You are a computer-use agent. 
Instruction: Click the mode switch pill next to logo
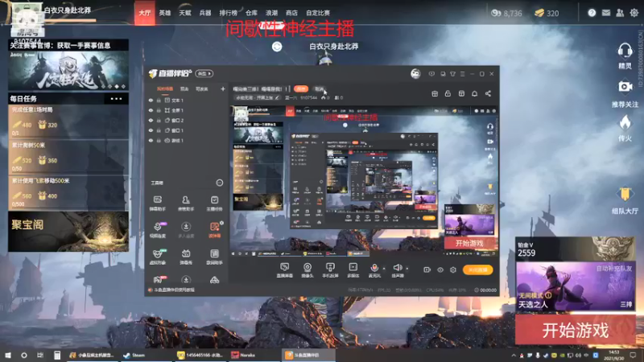click(x=204, y=73)
